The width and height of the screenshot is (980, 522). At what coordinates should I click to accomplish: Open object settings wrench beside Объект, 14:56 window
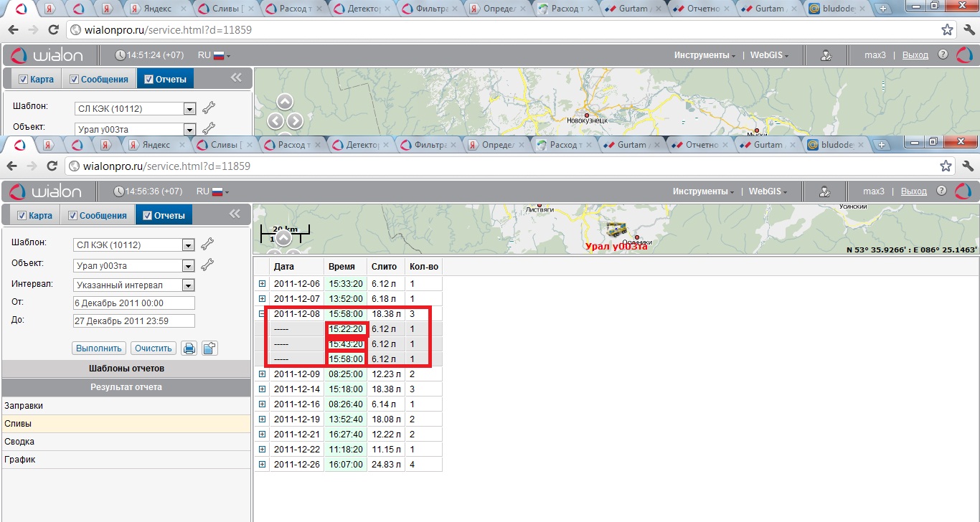(207, 265)
